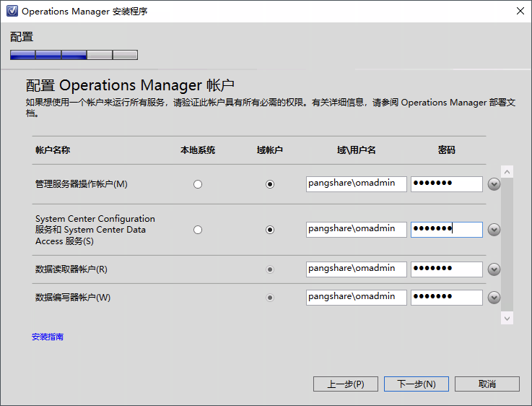Viewport: 532px width, 406px height.
Task: Expand the chevron for 数据读取器帐户 row
Action: pyautogui.click(x=494, y=269)
